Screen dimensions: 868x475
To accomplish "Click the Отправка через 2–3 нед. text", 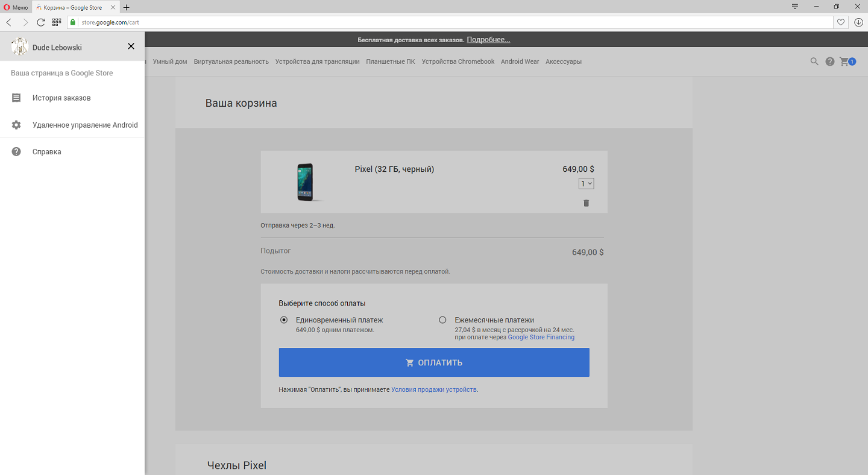I will pos(298,225).
